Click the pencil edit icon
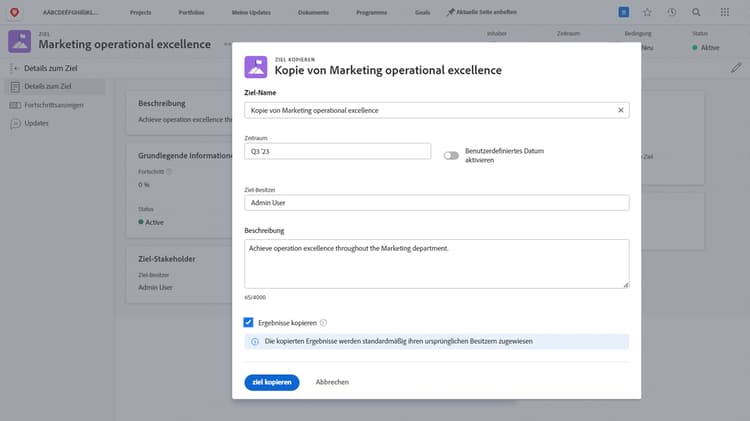This screenshot has height=421, width=750. (736, 68)
